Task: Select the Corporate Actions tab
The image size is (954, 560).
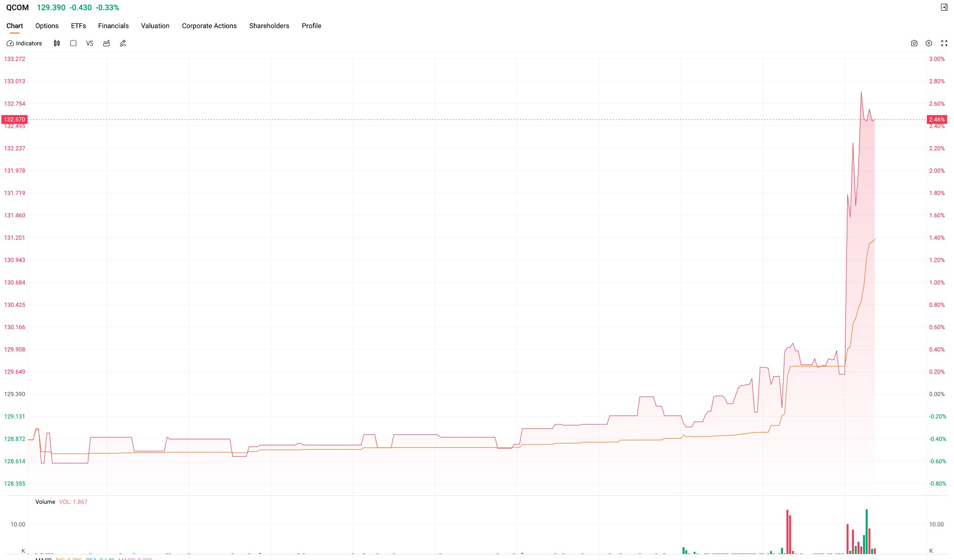Action: coord(209,26)
